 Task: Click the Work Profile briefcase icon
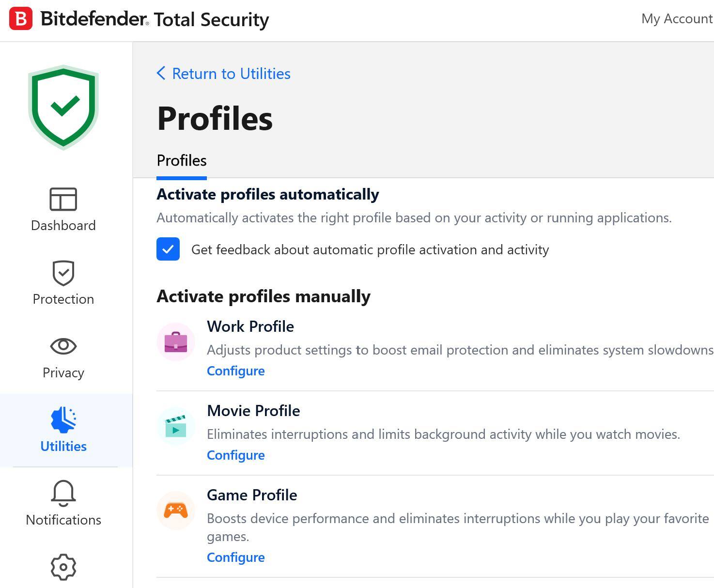point(176,342)
